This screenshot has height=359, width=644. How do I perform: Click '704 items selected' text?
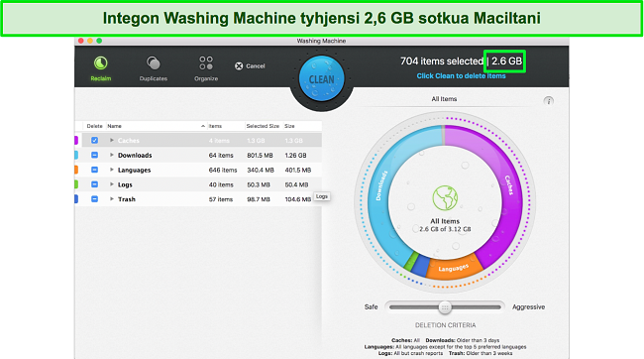point(442,61)
